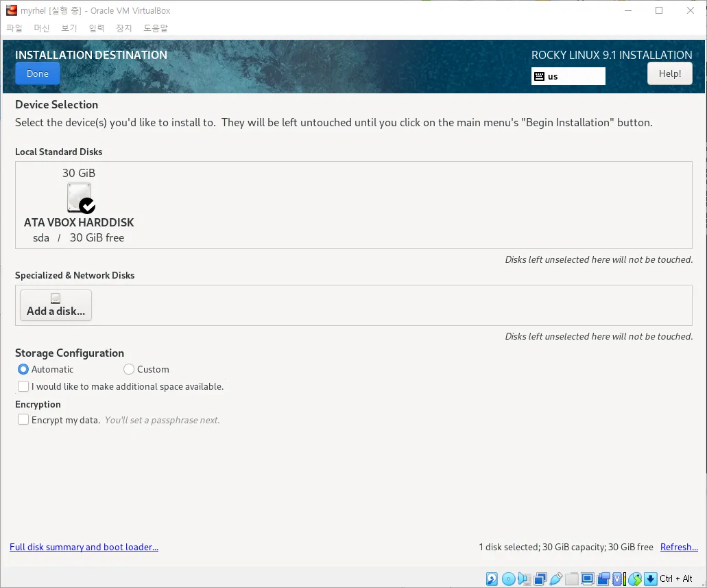Click the us keyboard layout field

click(x=568, y=76)
